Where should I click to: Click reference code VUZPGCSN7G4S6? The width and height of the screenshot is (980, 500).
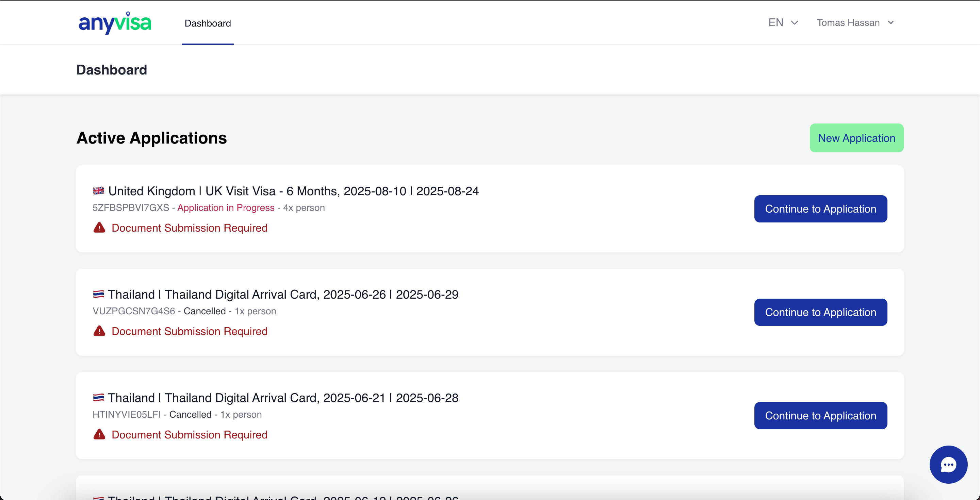(x=134, y=312)
